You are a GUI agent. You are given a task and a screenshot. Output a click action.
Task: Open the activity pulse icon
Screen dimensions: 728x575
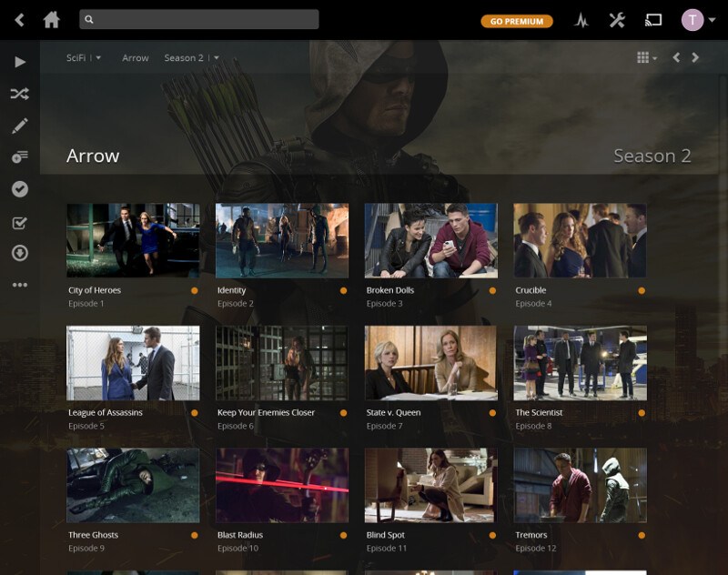[x=581, y=20]
